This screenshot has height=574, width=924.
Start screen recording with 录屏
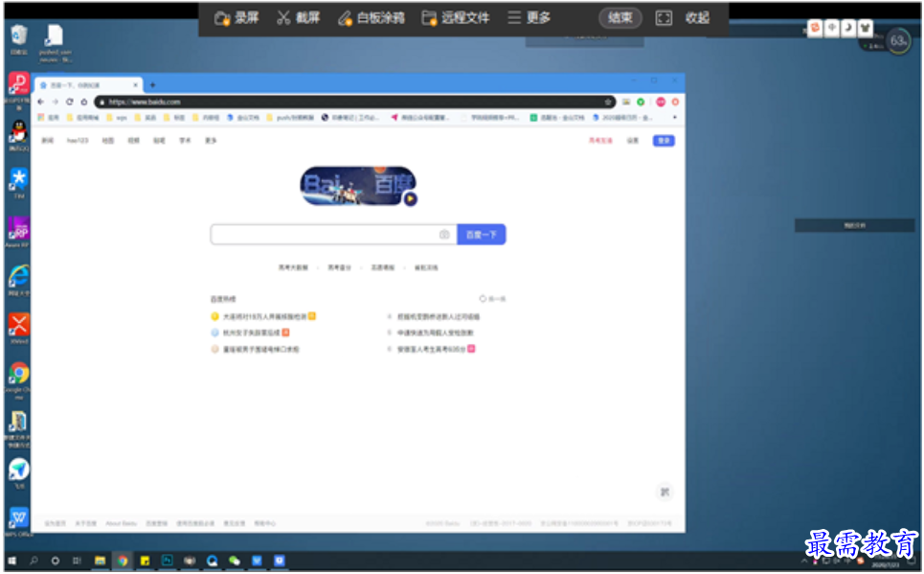[237, 17]
